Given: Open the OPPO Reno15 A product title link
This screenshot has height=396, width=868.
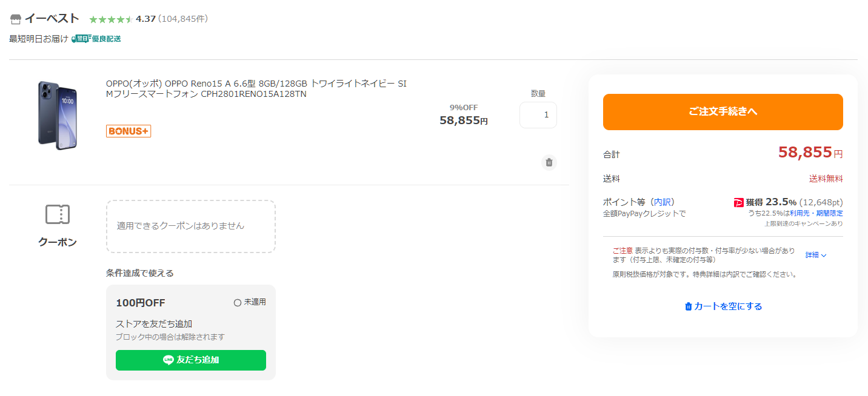Looking at the screenshot, I should pyautogui.click(x=256, y=88).
